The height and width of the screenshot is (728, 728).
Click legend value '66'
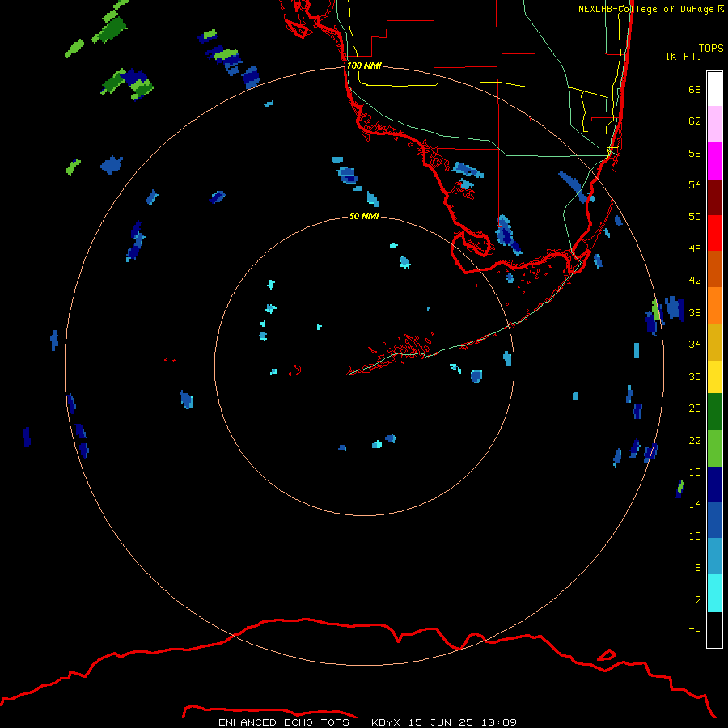(x=695, y=89)
